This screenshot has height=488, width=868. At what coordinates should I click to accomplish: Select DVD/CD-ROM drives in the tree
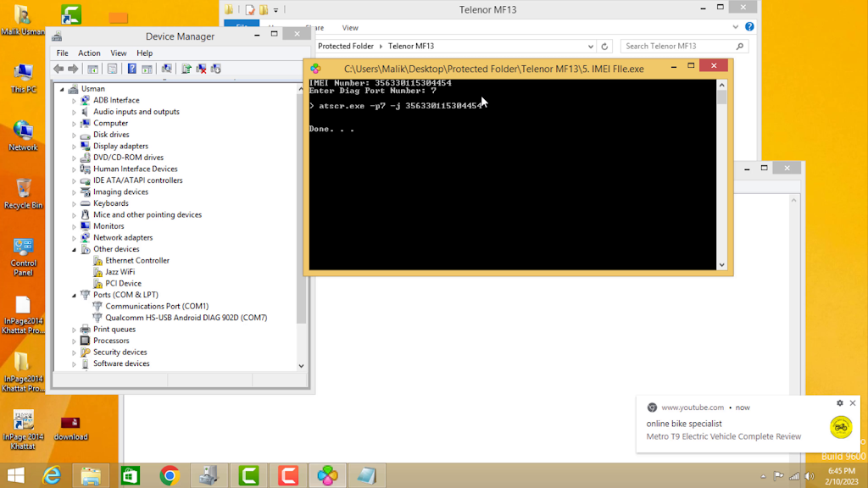pyautogui.click(x=129, y=158)
